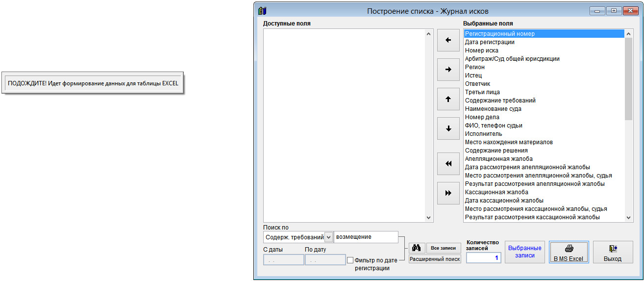Viewport: 644px width, 281px height.
Task: Select Регион field
Action: (544, 67)
